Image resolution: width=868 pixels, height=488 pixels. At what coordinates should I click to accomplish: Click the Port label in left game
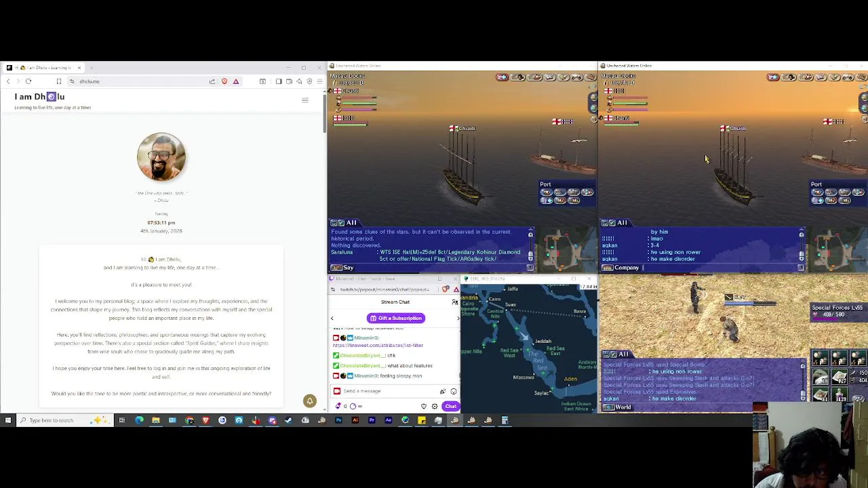coord(545,184)
